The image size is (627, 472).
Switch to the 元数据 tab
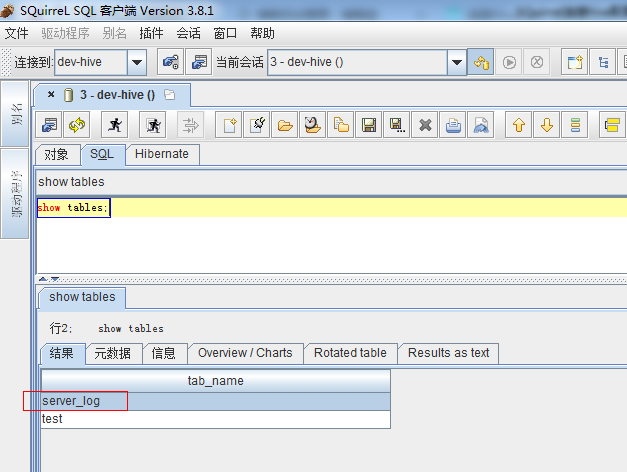113,353
